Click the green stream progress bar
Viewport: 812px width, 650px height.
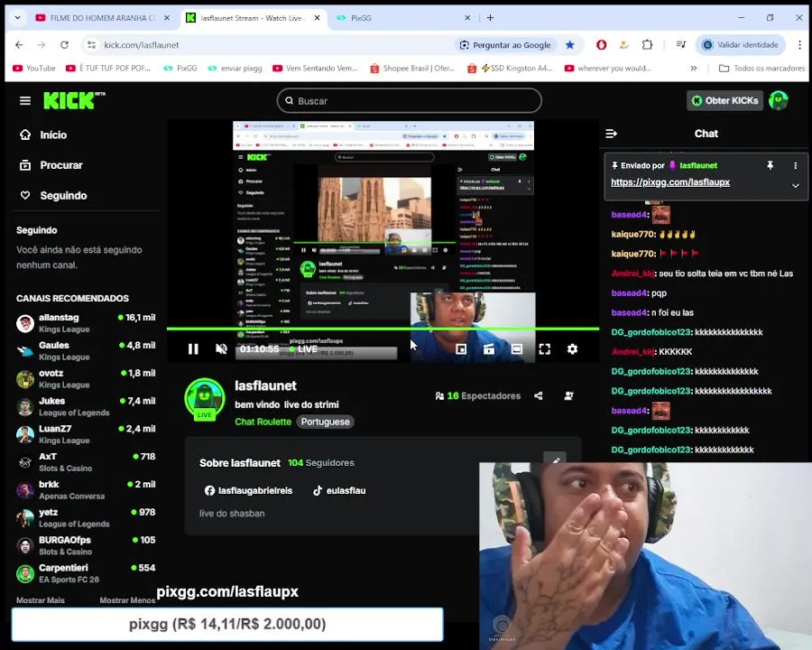pyautogui.click(x=383, y=329)
